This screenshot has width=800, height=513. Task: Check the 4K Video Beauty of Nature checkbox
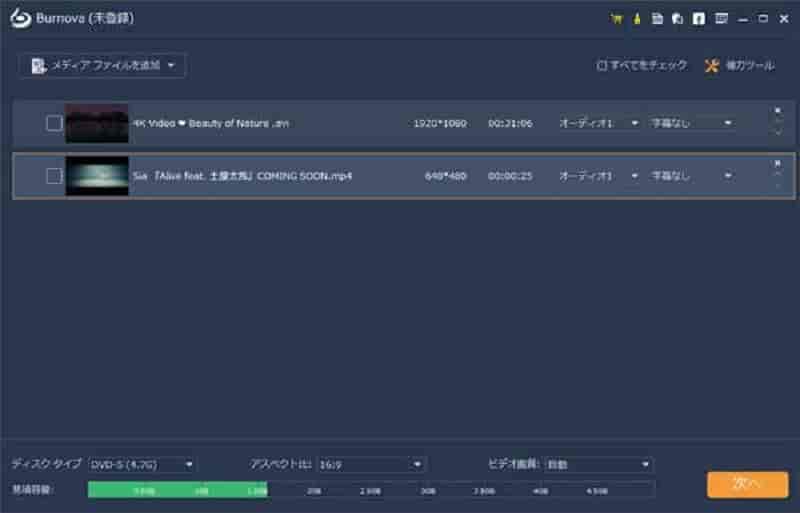(x=54, y=123)
